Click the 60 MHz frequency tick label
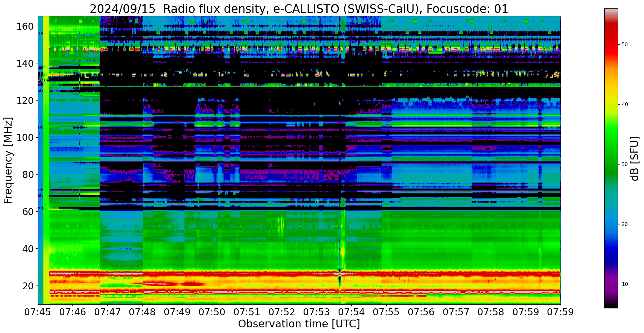The height and width of the screenshot is (333, 644). point(28,212)
